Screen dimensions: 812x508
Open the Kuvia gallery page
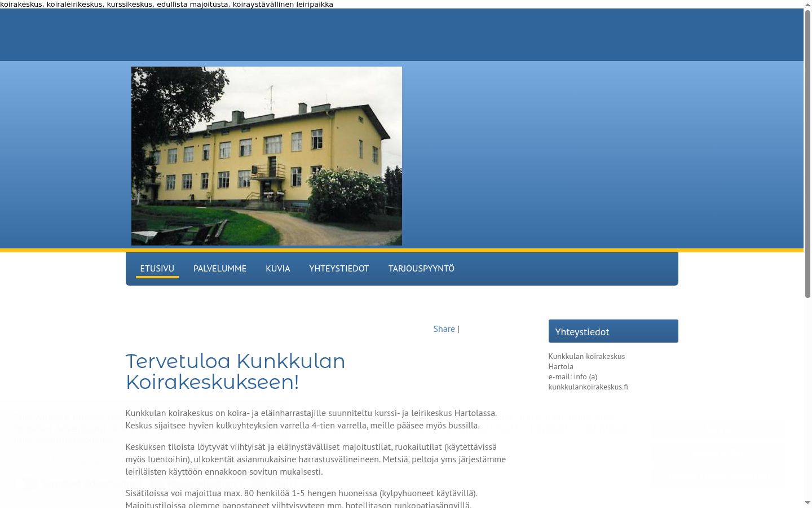coord(278,269)
